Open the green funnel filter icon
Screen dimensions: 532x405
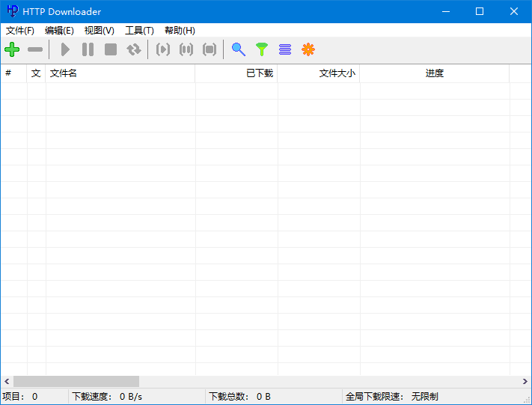tap(261, 50)
